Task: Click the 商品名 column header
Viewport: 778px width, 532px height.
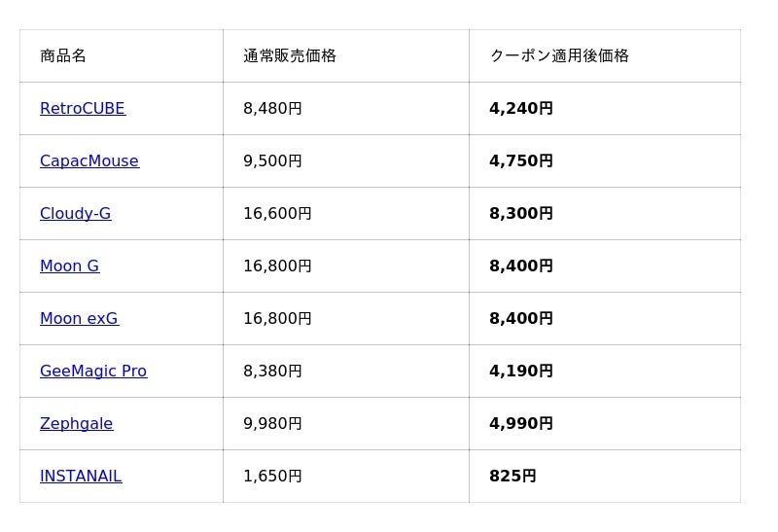Action: click(x=63, y=56)
